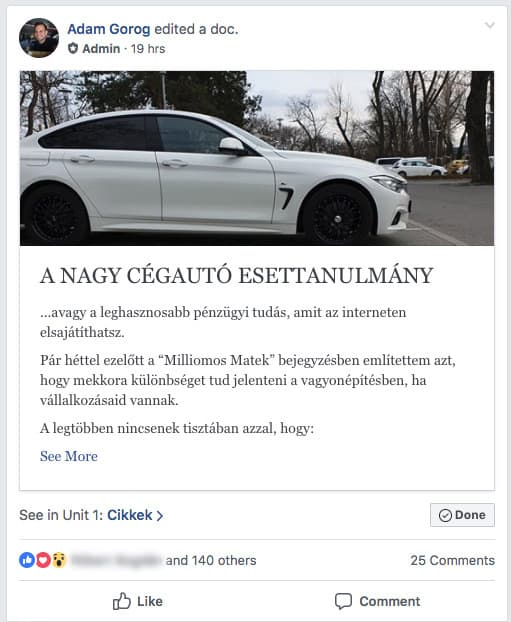Click the speech bubble Comment icon

pyautogui.click(x=343, y=601)
